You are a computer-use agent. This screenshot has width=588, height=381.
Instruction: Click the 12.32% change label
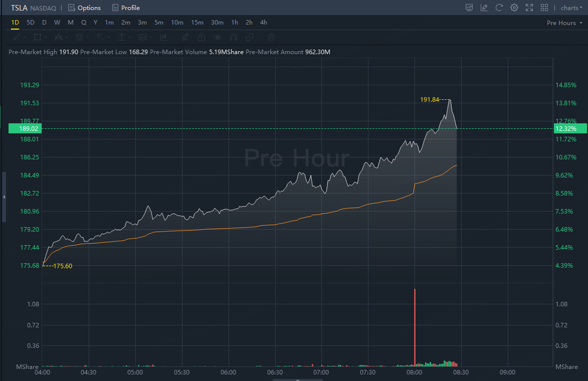click(570, 129)
